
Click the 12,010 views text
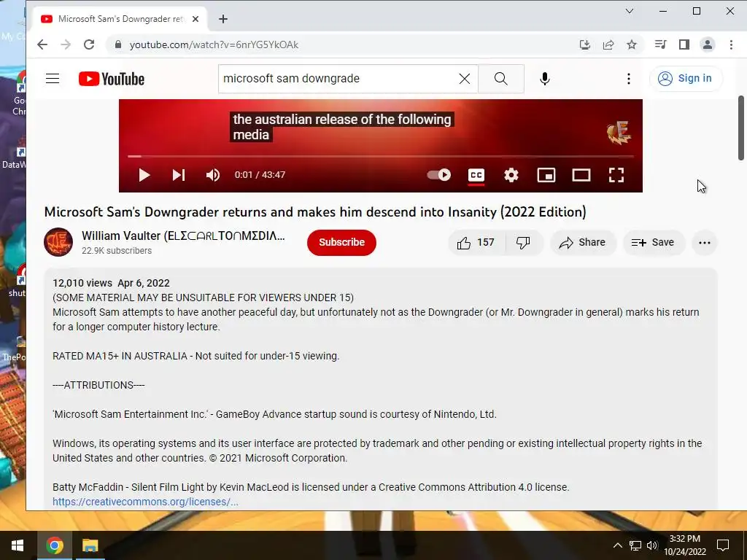coord(82,283)
